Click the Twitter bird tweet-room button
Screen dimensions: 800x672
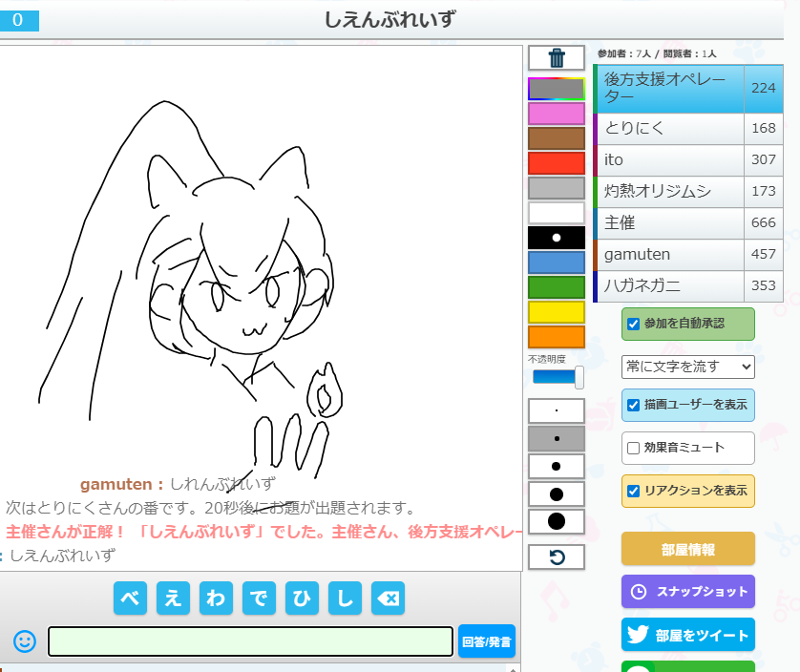tap(687, 635)
